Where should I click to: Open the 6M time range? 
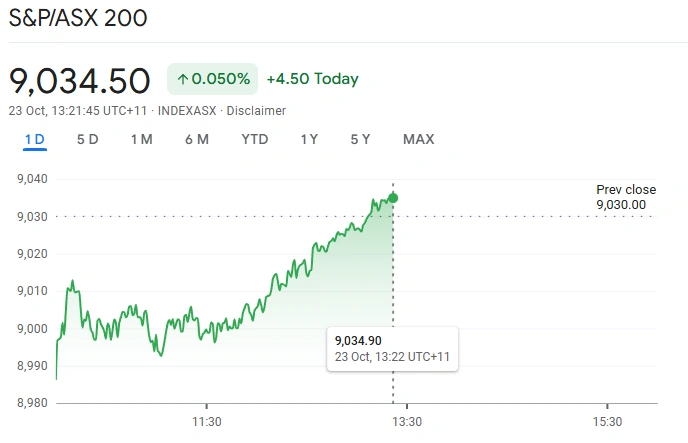(x=197, y=139)
